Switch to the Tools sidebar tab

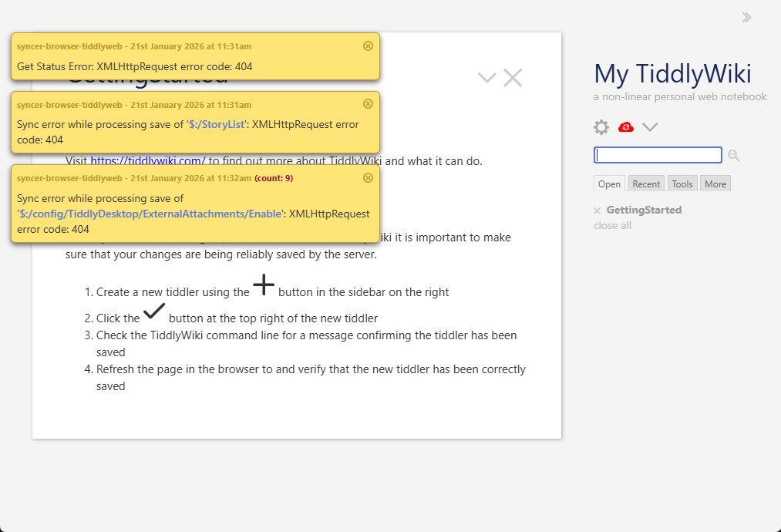coord(682,184)
